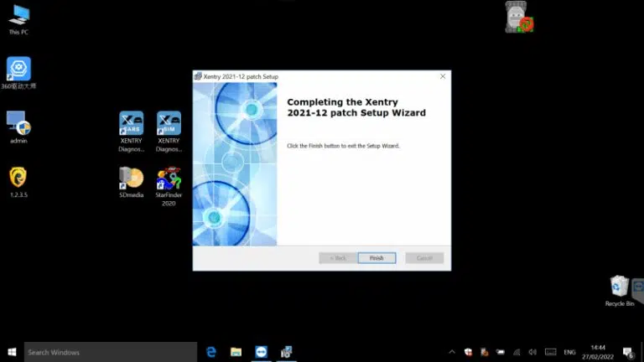Select the SDmedia desktop icon
Image resolution: width=644 pixels, height=362 pixels.
click(x=131, y=178)
